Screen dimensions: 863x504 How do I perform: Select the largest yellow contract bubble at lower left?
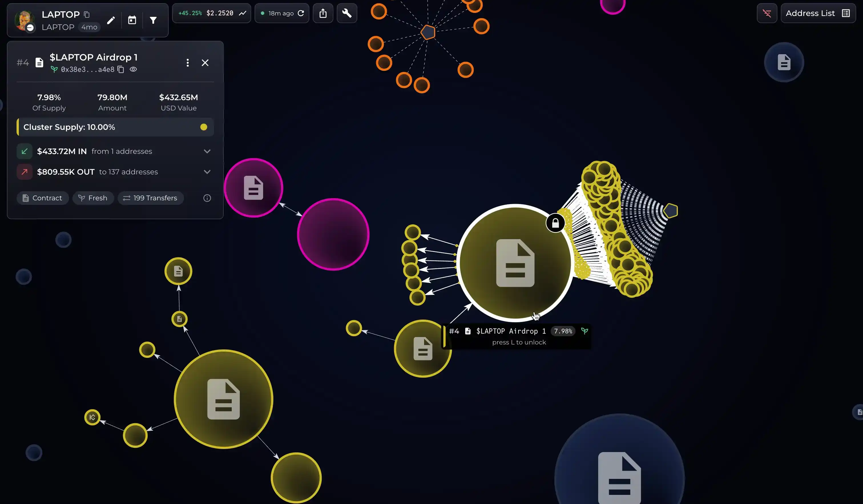point(223,399)
